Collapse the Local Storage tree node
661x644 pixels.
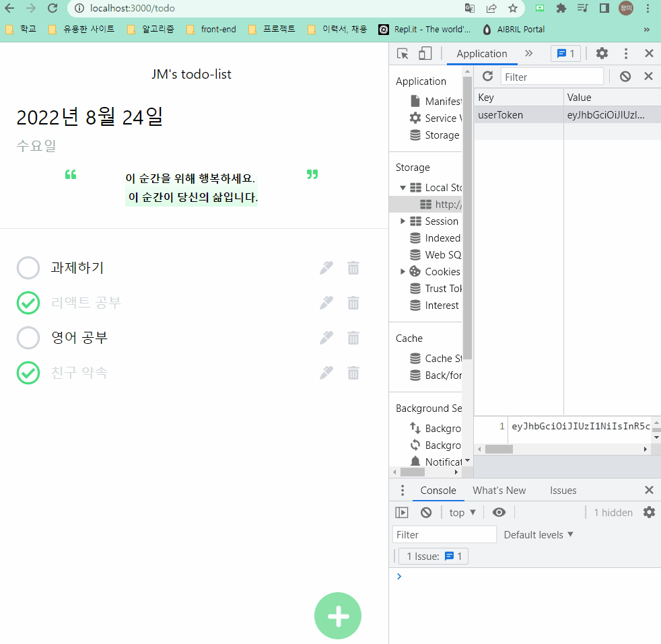403,188
